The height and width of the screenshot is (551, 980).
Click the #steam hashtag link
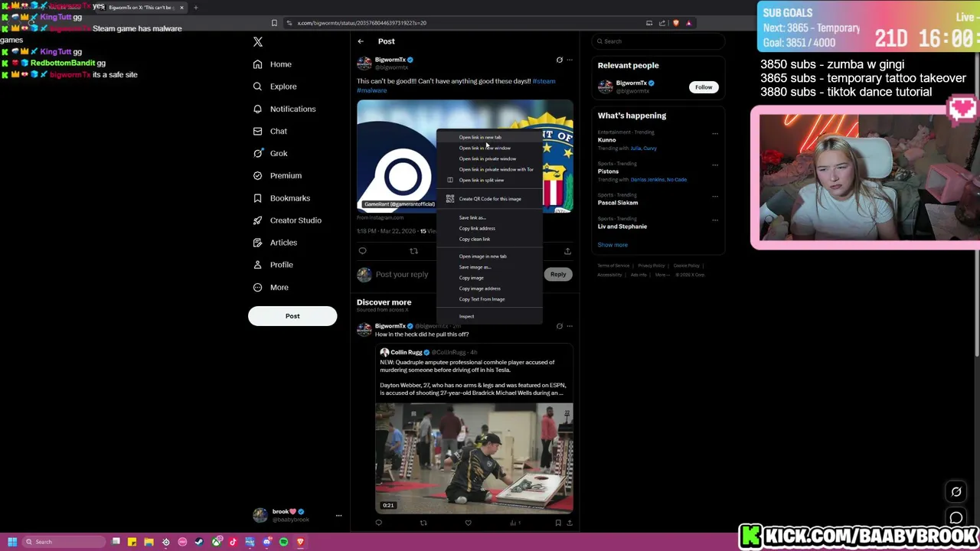544,81
